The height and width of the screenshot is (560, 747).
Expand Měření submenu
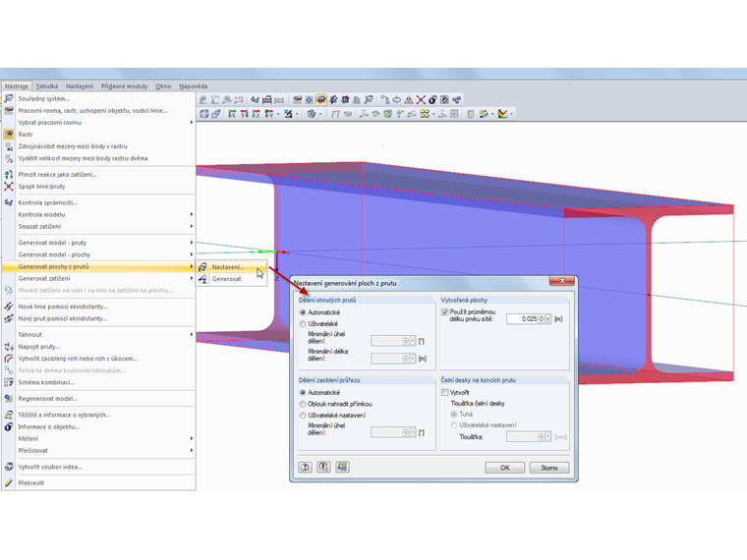click(192, 438)
